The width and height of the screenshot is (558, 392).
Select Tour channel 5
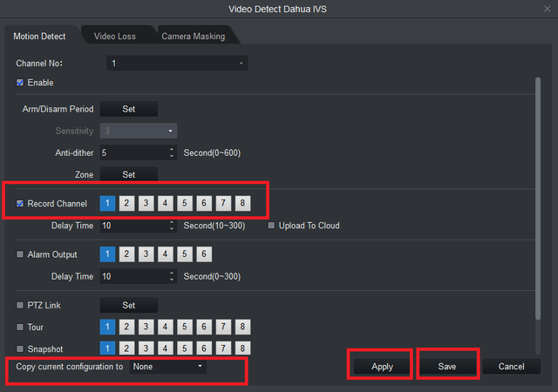click(x=185, y=327)
